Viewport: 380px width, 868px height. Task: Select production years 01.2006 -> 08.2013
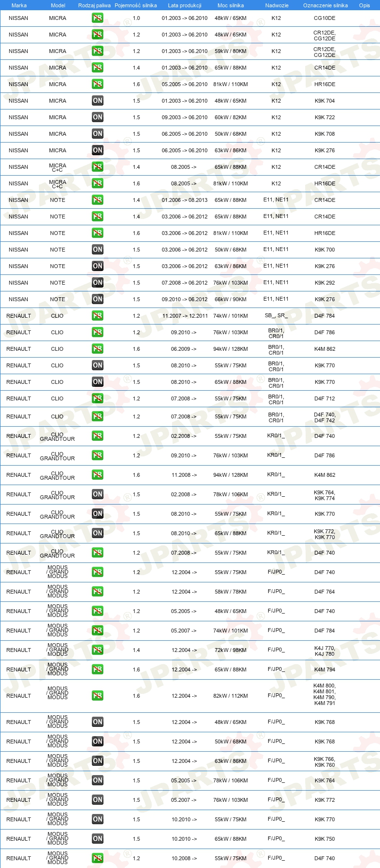point(185,200)
